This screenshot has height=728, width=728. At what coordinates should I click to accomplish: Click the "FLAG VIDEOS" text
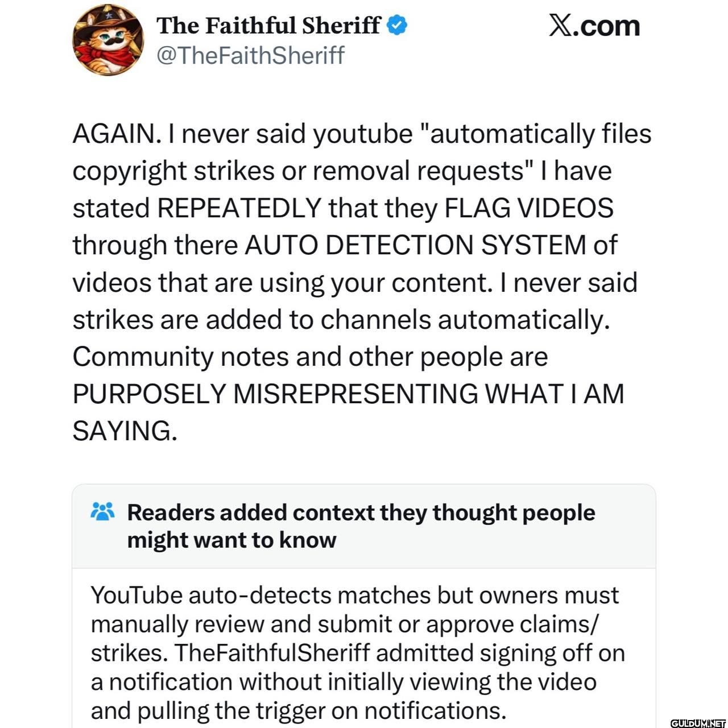click(529, 208)
